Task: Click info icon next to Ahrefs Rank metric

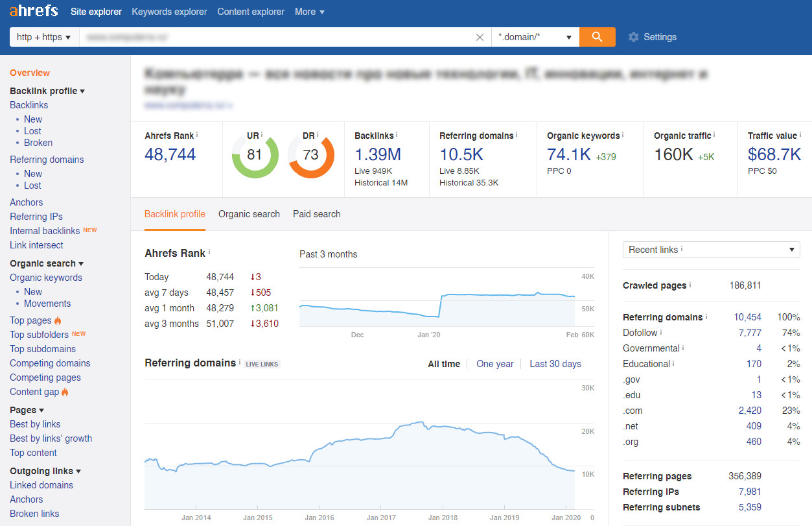Action: (197, 135)
